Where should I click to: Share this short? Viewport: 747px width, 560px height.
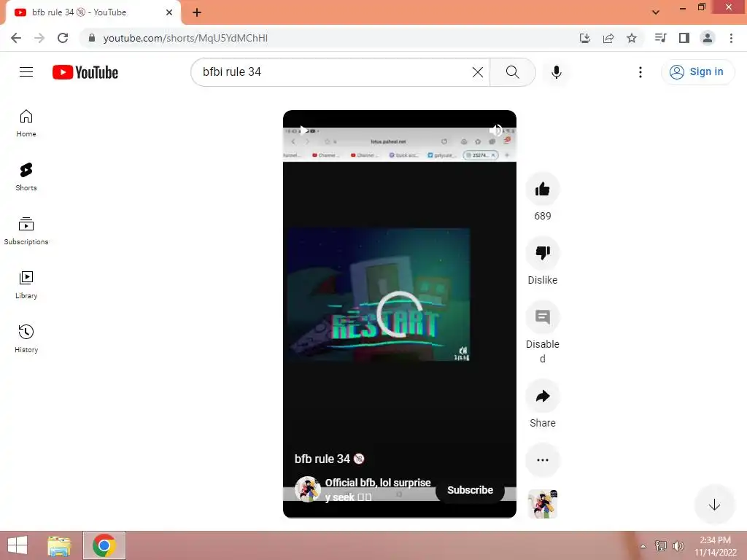(542, 396)
